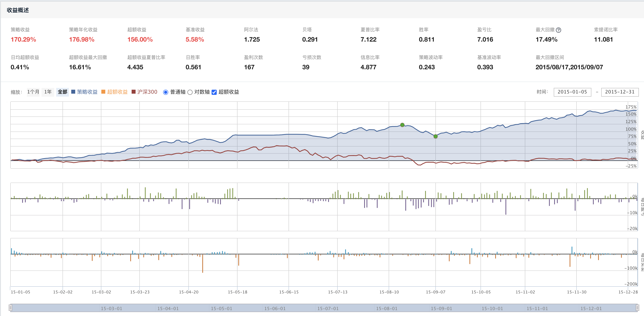Zoom chart to 1年 range

click(48, 92)
